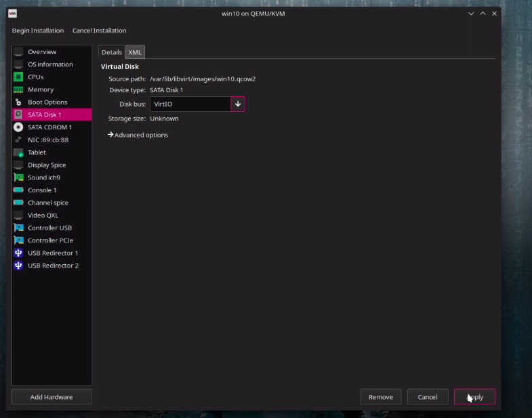Select OS information in the hardware list
This screenshot has width=532, height=418.
click(52, 64)
